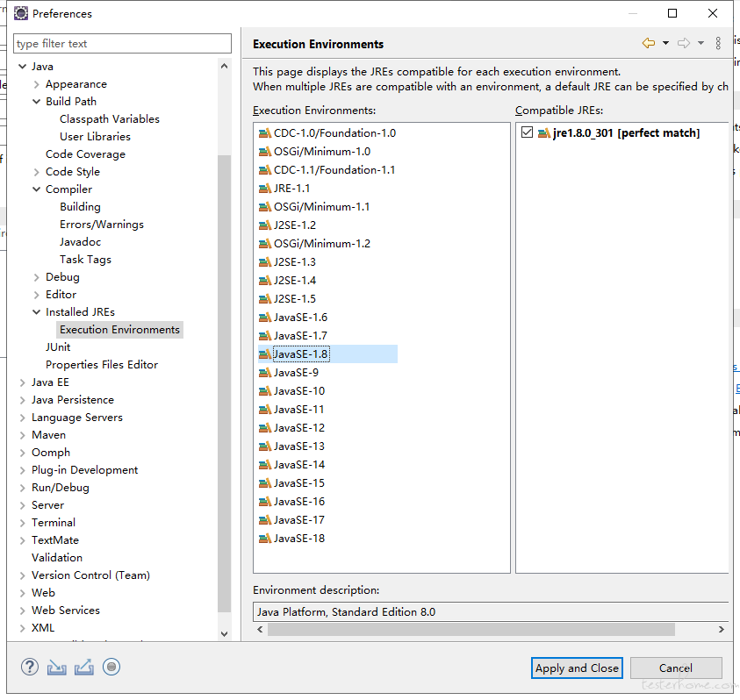The width and height of the screenshot is (740, 700).
Task: Collapse the Build Path node
Action: [x=36, y=102]
